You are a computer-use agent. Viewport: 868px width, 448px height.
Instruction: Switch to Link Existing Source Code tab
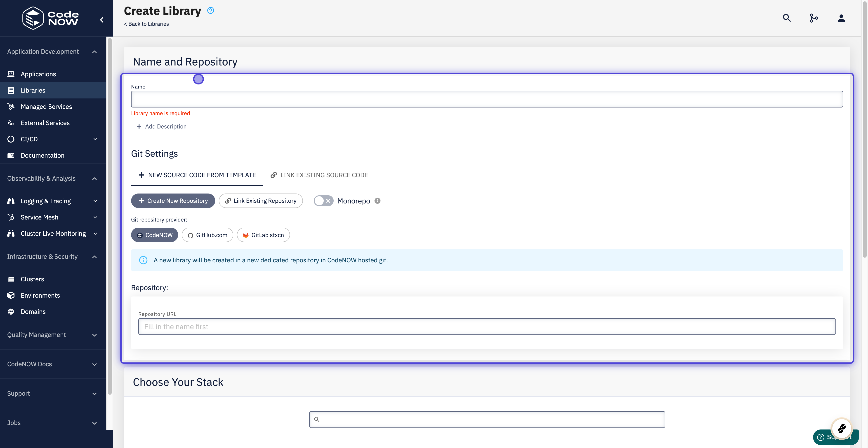319,175
